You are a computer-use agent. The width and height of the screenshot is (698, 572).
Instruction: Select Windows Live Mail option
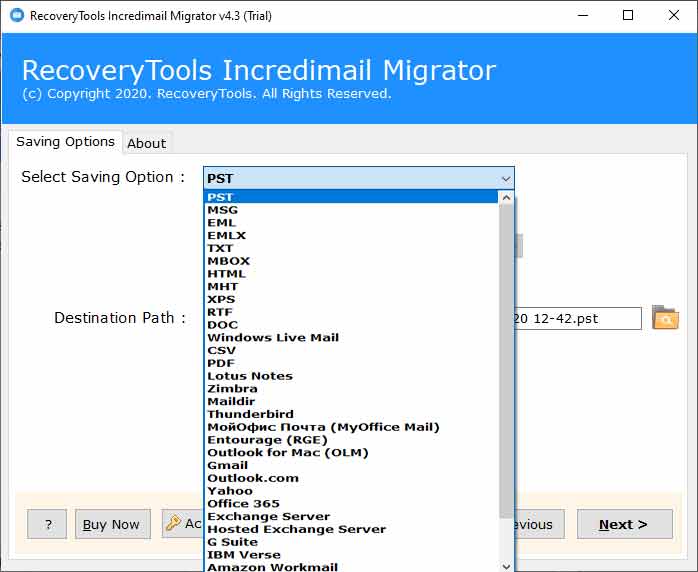(x=272, y=337)
